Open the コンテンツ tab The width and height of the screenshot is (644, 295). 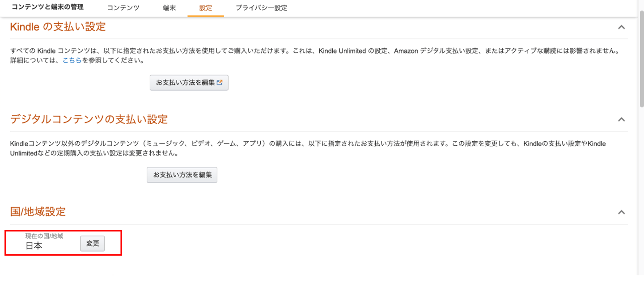coord(123,8)
